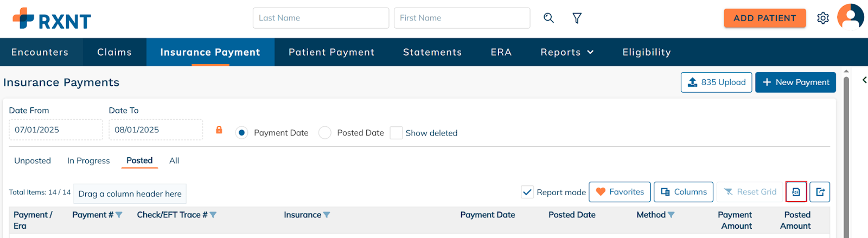Click the export grid share icon

point(820,192)
